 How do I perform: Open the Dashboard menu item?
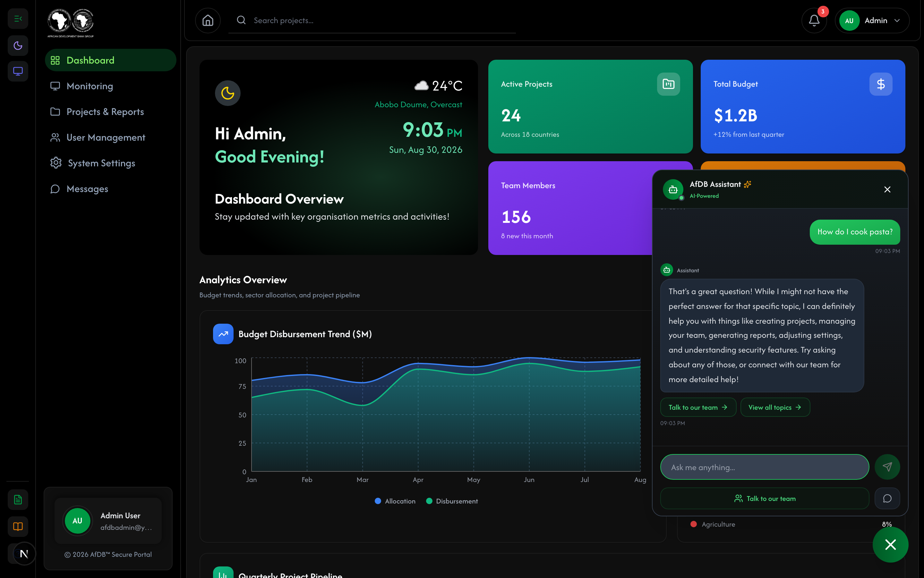pyautogui.click(x=110, y=60)
